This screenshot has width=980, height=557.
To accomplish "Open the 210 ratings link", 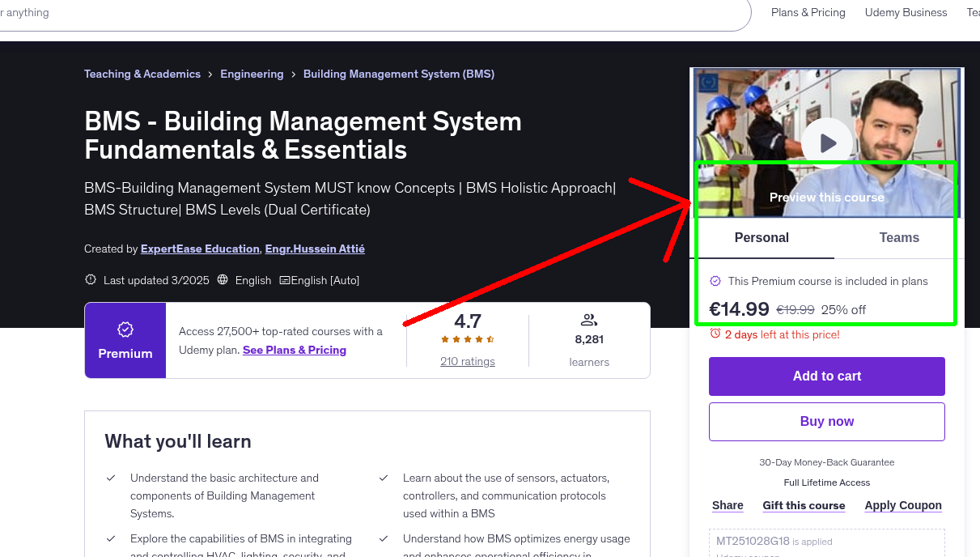I will (x=467, y=361).
